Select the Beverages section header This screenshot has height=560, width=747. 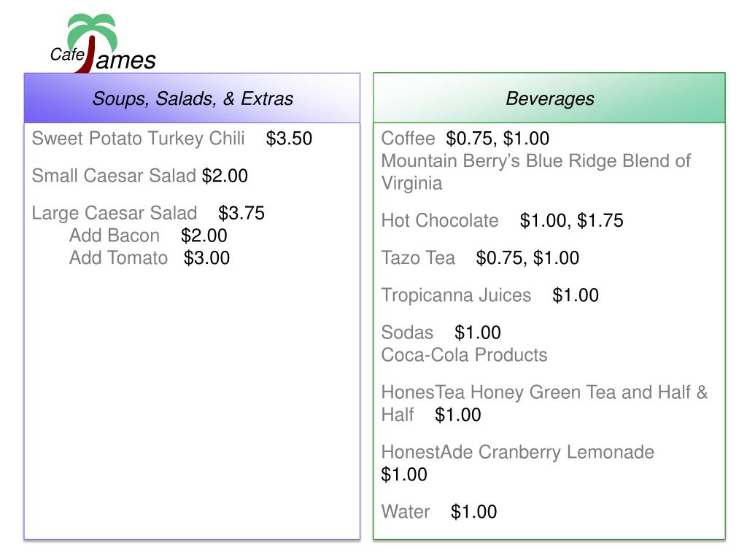[549, 98]
